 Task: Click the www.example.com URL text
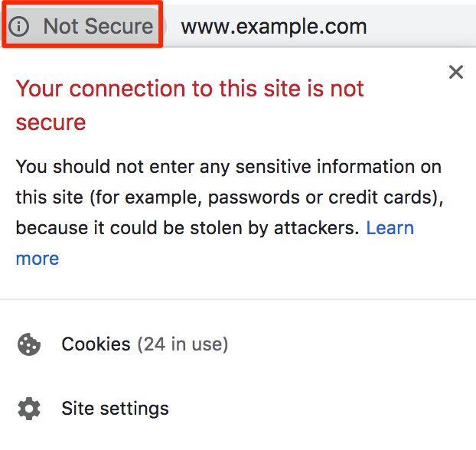pos(273,27)
